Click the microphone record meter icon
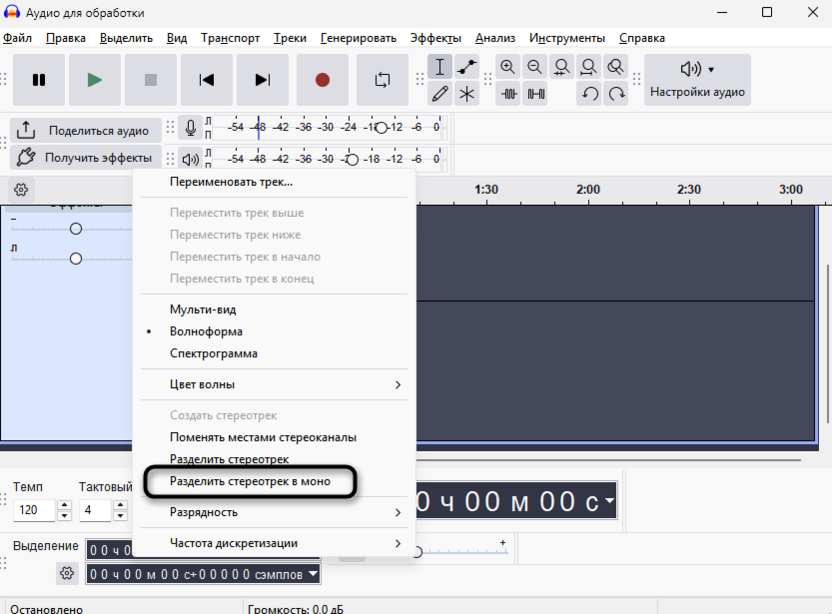Image resolution: width=832 pixels, height=614 pixels. [190, 128]
